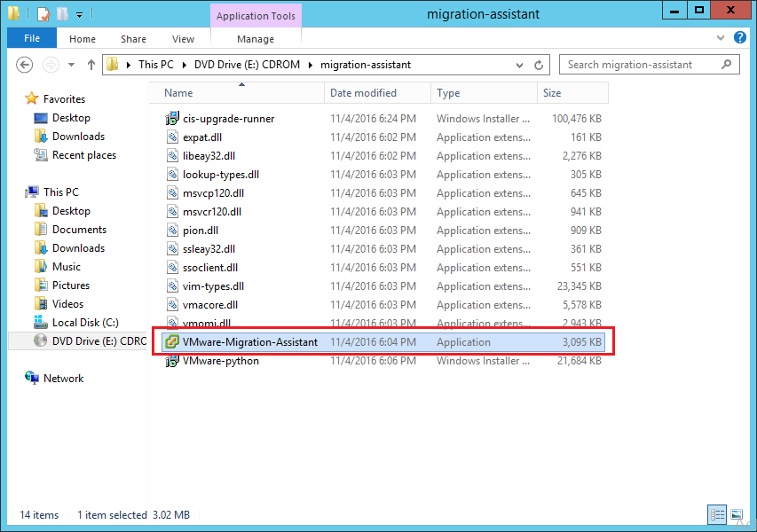
Task: Click the VMware-Migration-Assistant application icon
Action: pos(172,342)
